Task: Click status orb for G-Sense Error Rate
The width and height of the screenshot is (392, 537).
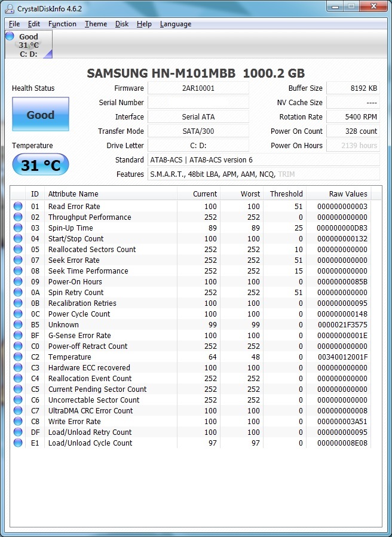Action: pyautogui.click(x=18, y=335)
